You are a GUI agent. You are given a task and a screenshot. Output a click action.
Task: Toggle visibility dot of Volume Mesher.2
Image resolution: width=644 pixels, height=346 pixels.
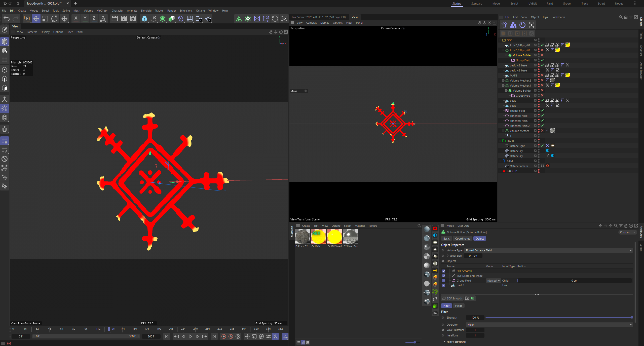[x=539, y=80]
